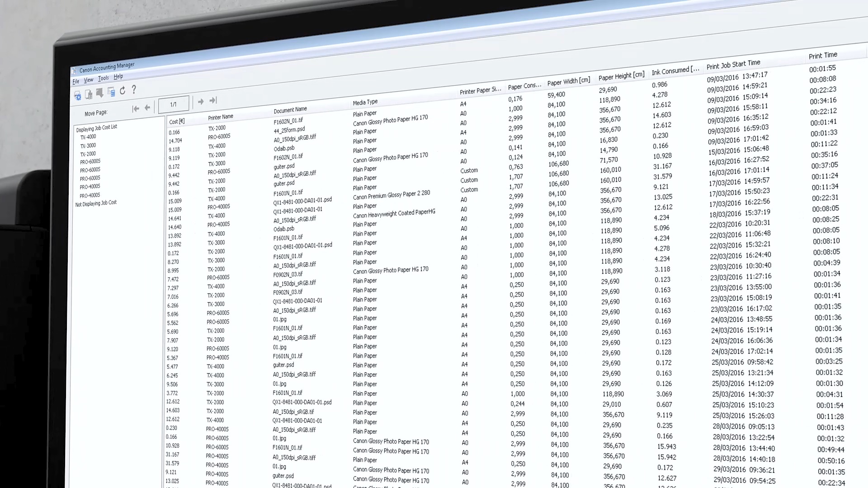Select Displaying Job Cost List tree node

[x=97, y=128]
